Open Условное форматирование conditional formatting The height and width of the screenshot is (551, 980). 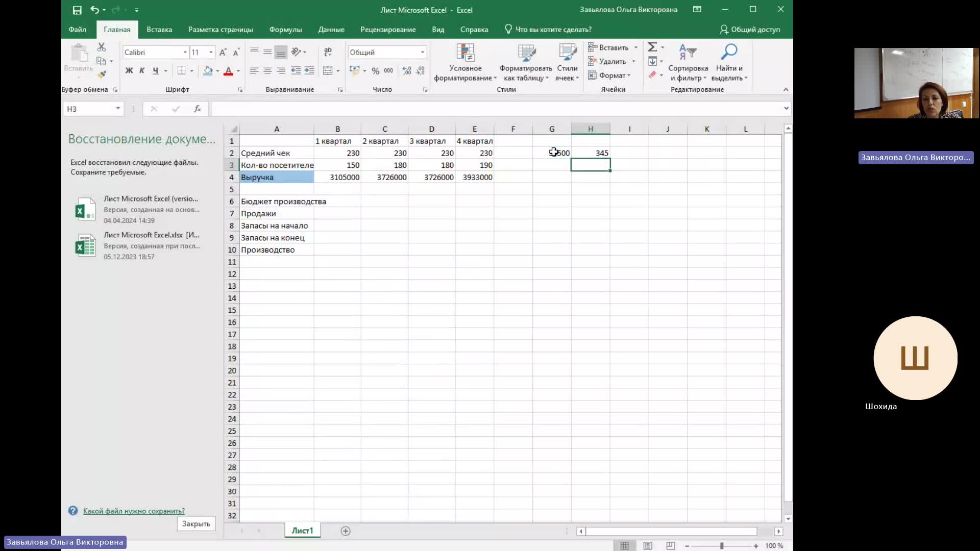(x=465, y=62)
